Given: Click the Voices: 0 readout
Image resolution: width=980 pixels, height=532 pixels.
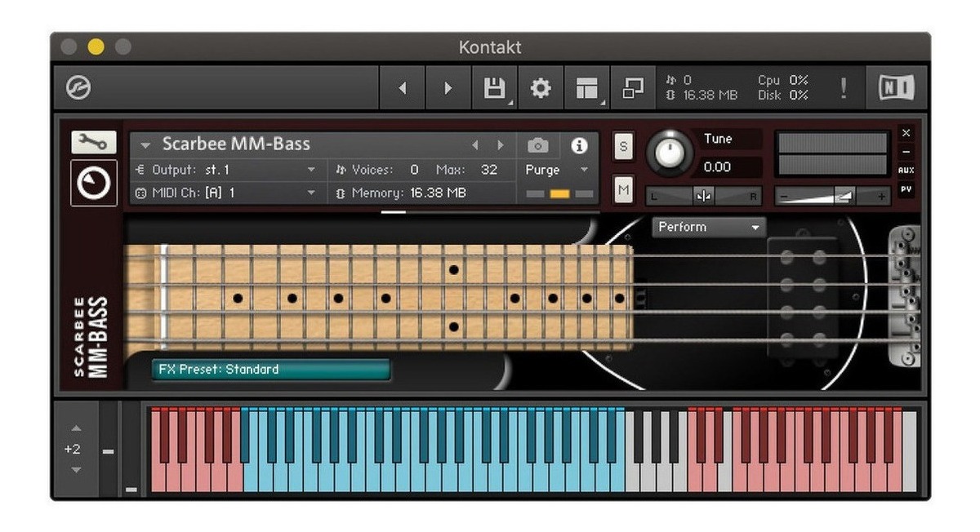Looking at the screenshot, I should click(x=376, y=170).
